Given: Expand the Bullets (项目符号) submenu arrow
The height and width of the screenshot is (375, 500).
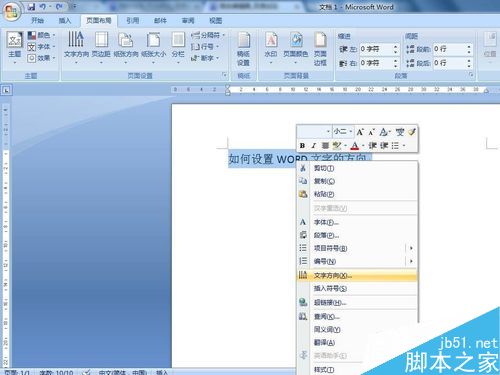Looking at the screenshot, I should (411, 248).
